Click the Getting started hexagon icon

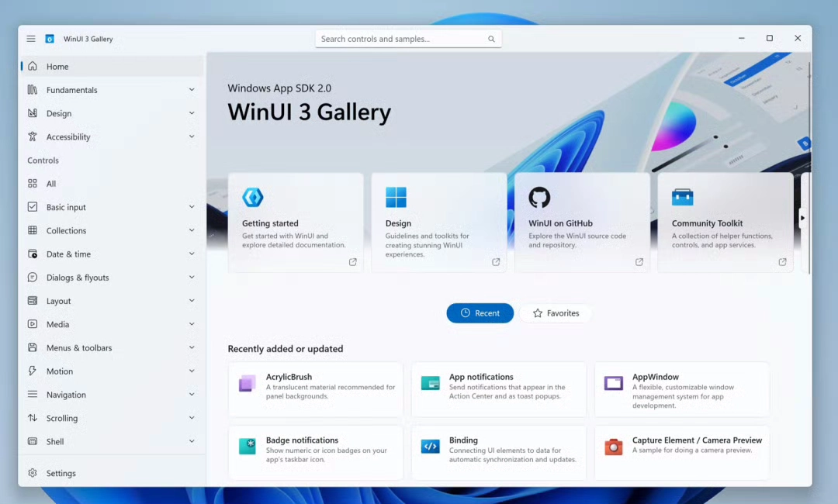point(253,197)
